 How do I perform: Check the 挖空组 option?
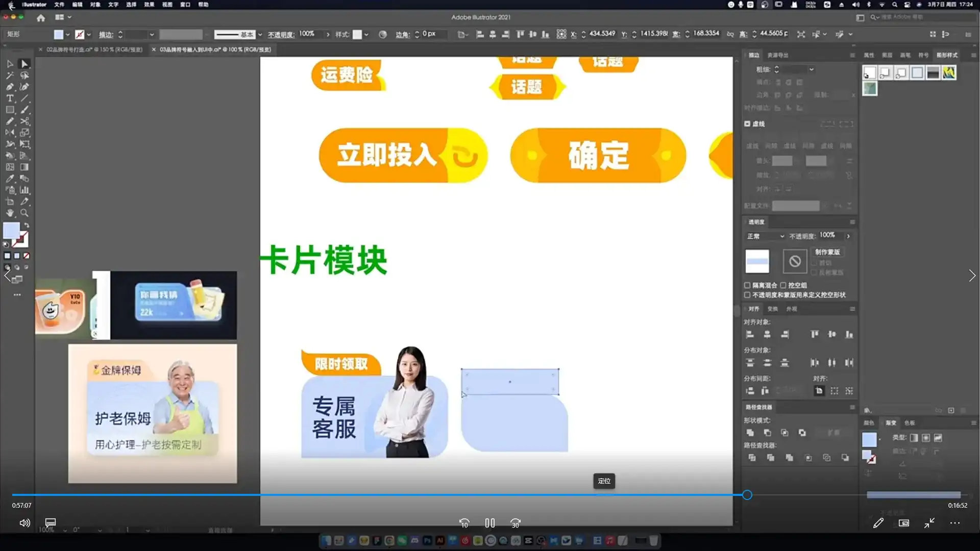(x=784, y=285)
